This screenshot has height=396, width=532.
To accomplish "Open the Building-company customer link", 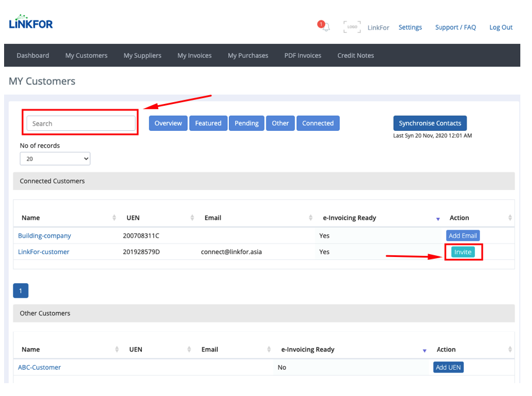I will tap(44, 235).
